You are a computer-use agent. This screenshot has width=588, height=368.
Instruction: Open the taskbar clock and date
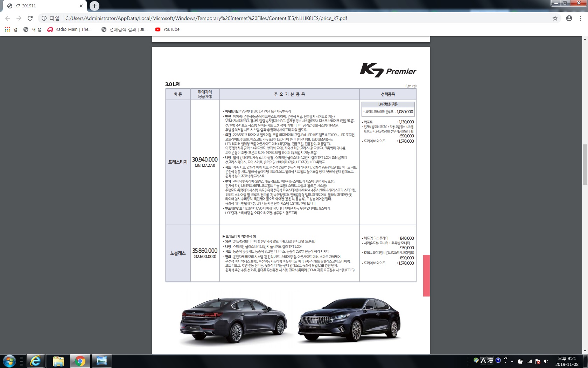[567, 361]
